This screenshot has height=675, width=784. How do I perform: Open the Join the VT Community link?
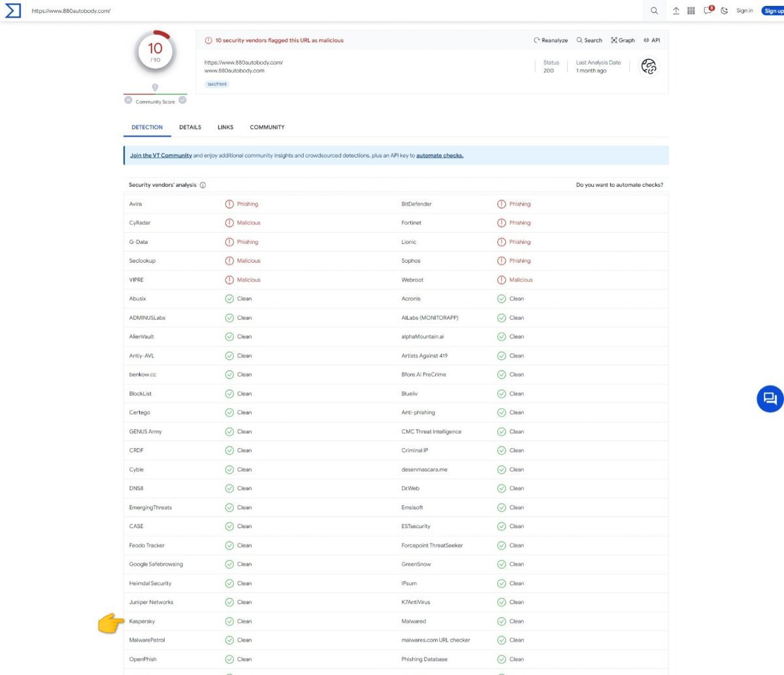click(161, 156)
